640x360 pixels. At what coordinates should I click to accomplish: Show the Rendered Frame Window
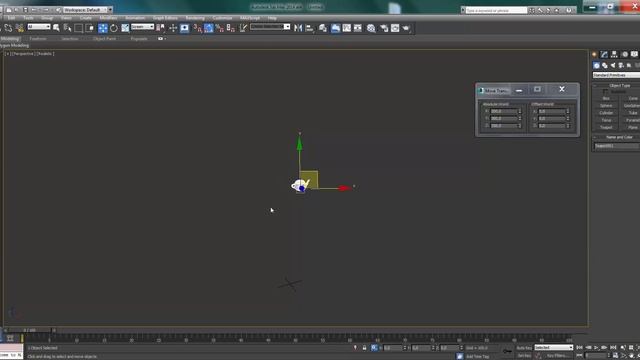pos(395,28)
